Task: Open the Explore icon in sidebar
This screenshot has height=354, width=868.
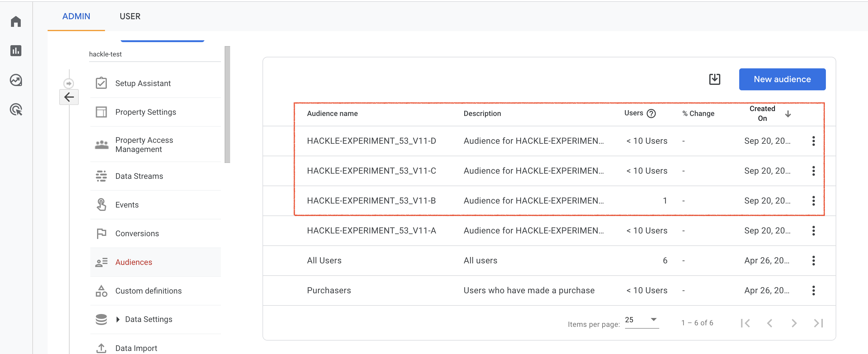Action: point(16,80)
